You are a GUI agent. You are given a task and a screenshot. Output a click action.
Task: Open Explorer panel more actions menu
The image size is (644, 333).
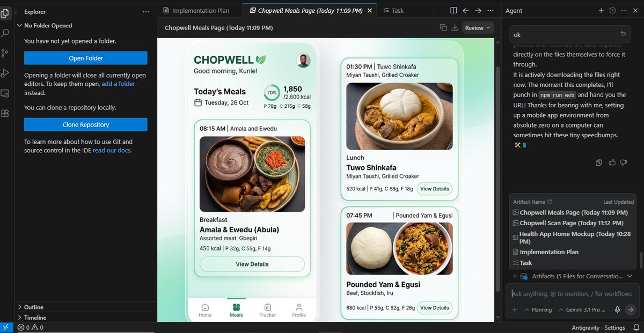click(146, 11)
